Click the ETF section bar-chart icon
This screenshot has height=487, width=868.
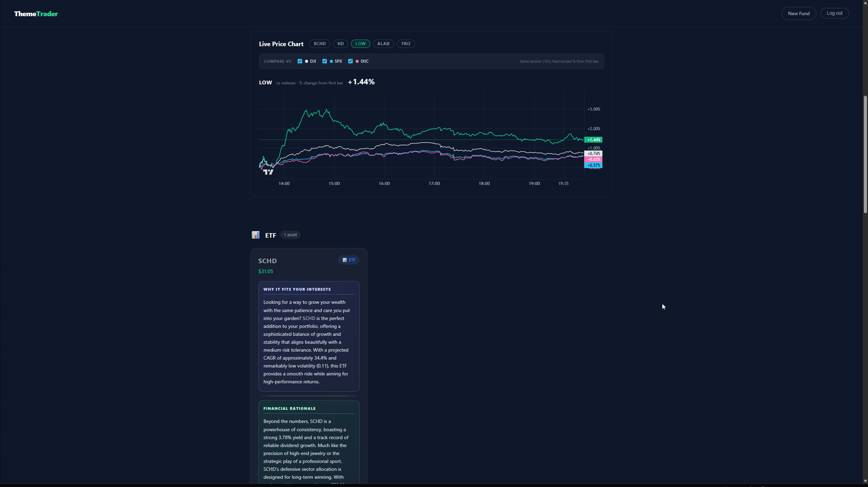click(x=256, y=235)
